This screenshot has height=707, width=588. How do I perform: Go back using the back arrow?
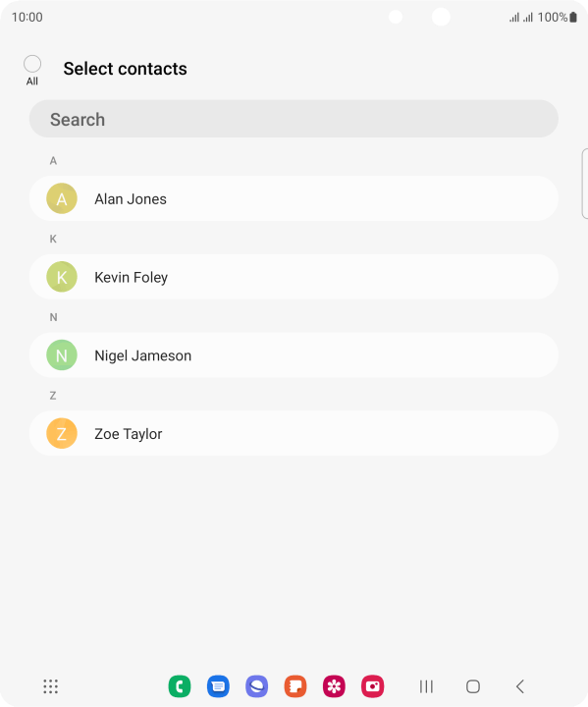(520, 686)
